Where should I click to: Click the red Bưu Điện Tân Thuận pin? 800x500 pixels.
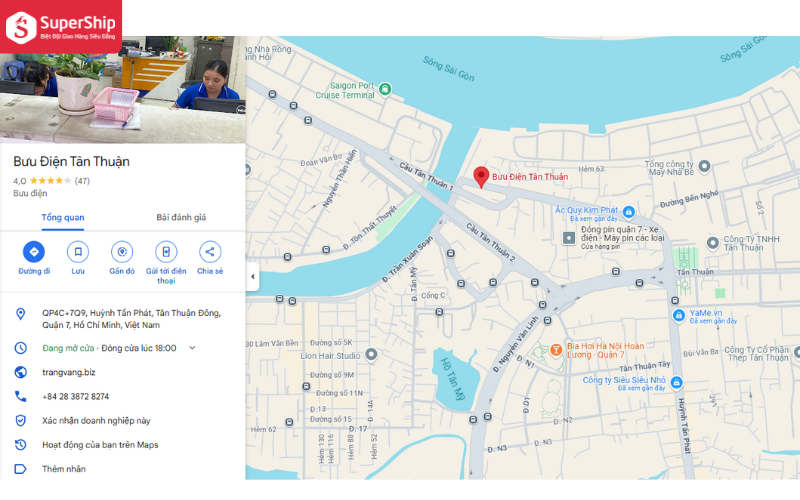pyautogui.click(x=481, y=177)
